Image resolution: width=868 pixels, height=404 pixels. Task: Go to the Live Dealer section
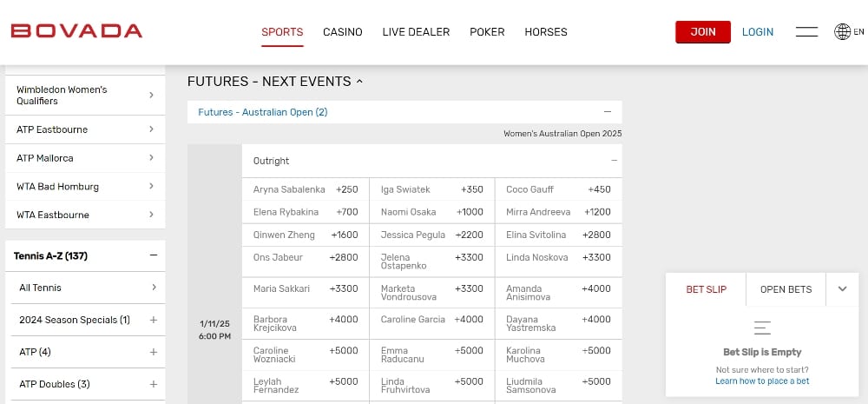416,32
